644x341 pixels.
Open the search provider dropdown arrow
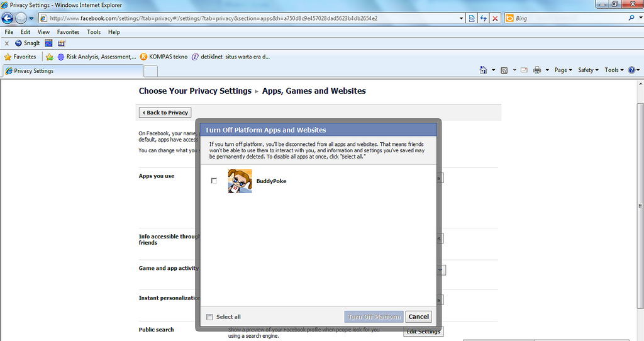coord(640,18)
